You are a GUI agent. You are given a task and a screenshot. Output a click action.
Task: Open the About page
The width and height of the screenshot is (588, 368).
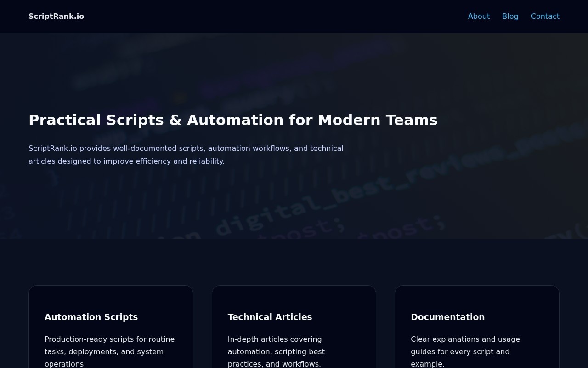(x=479, y=17)
